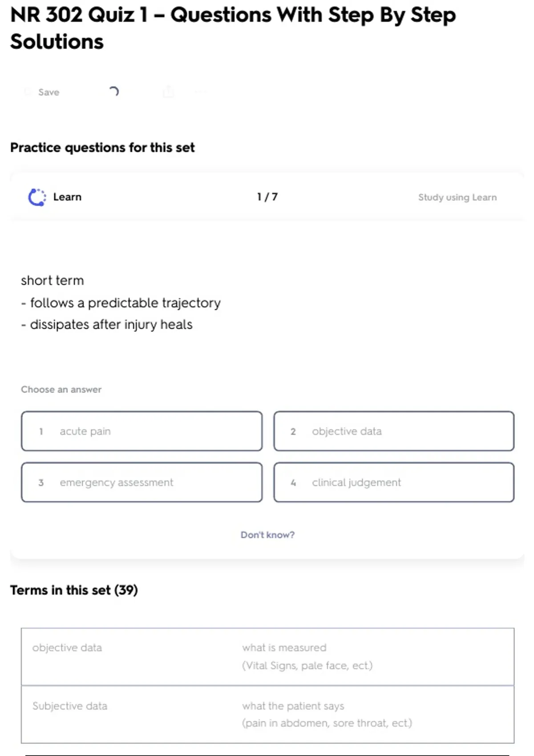Click the Save bookmark icon
Viewport: 534px width, 756px height.
pyautogui.click(x=28, y=92)
